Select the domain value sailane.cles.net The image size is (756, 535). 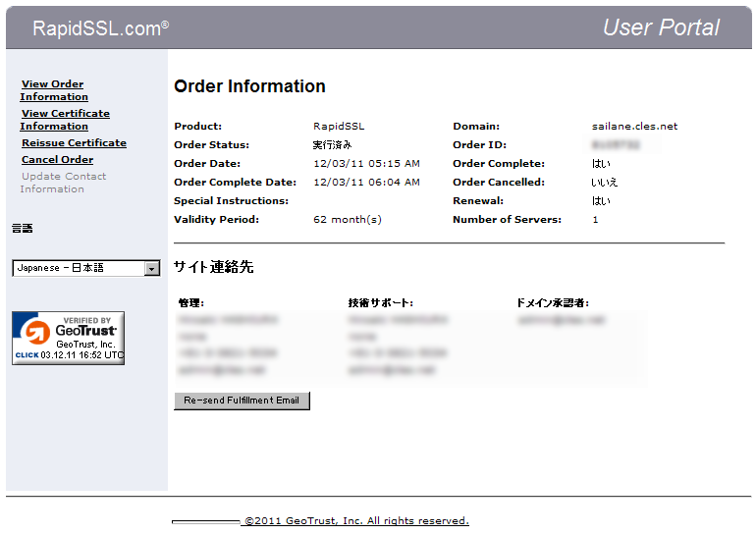[x=634, y=127]
